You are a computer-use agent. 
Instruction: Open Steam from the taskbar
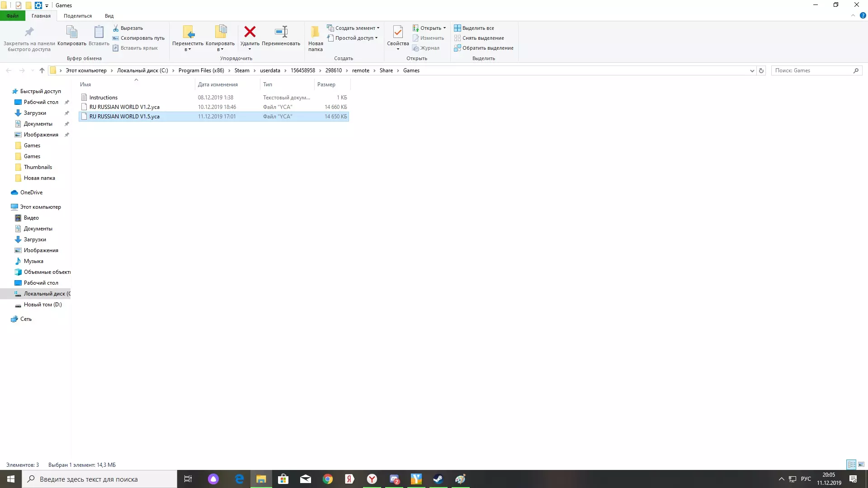click(438, 479)
